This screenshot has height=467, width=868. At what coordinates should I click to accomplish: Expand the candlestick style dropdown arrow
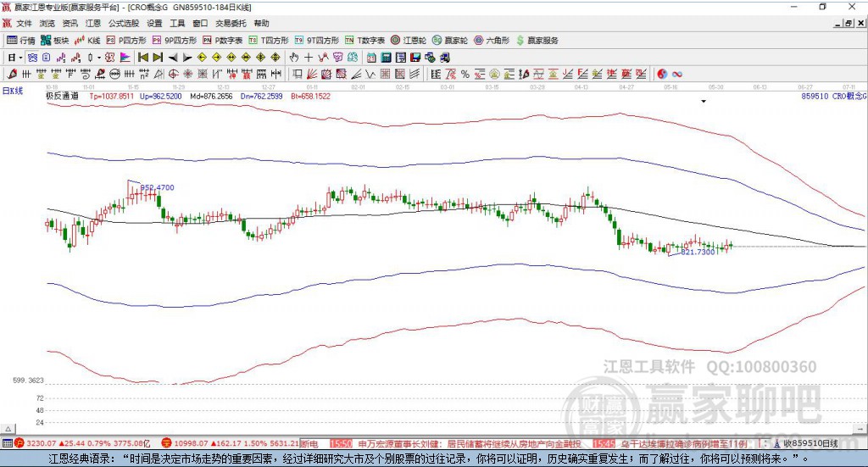click(99, 58)
